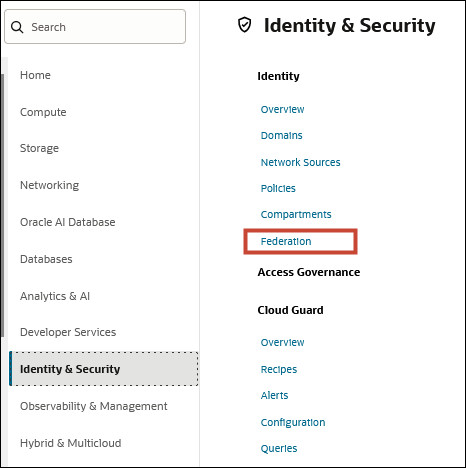466x468 pixels.
Task: Open the Storage category
Action: pyautogui.click(x=39, y=148)
